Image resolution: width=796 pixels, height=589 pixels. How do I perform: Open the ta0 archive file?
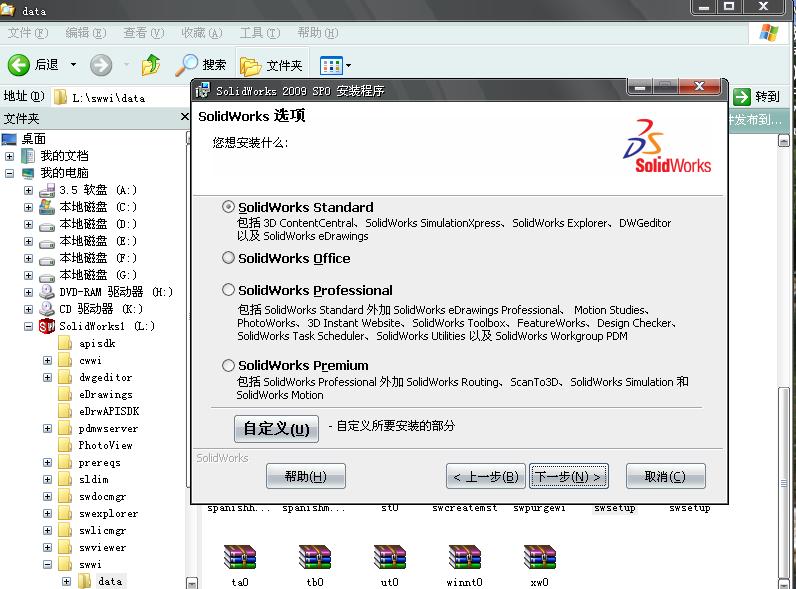click(240, 566)
